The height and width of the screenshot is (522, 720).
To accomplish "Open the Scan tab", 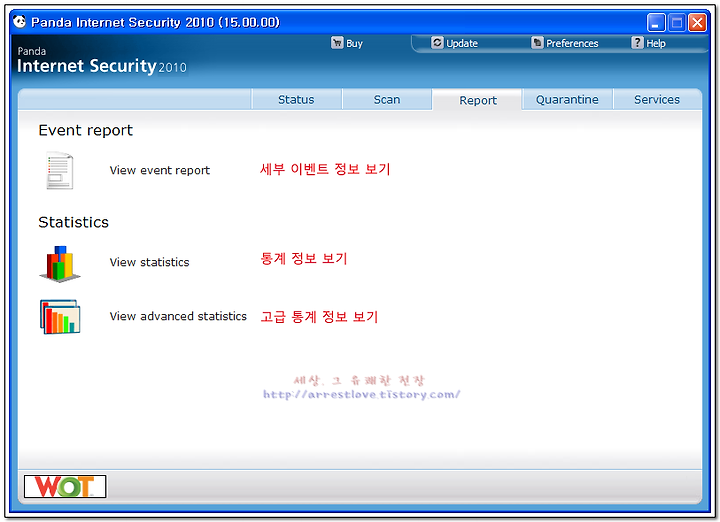I will (x=387, y=100).
